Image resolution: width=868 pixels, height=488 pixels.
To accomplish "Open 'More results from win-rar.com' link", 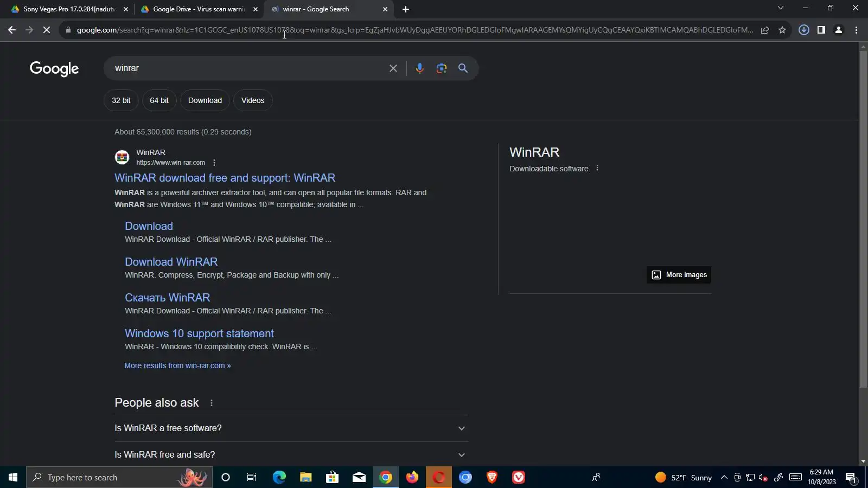I will tap(177, 365).
